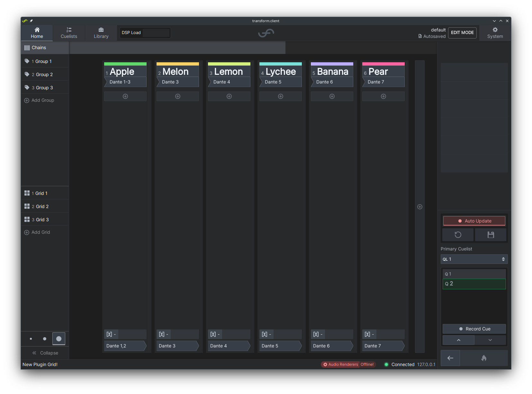Screen dimensions: 532x394
Task: Move to next cue with down chevron
Action: [490, 340]
